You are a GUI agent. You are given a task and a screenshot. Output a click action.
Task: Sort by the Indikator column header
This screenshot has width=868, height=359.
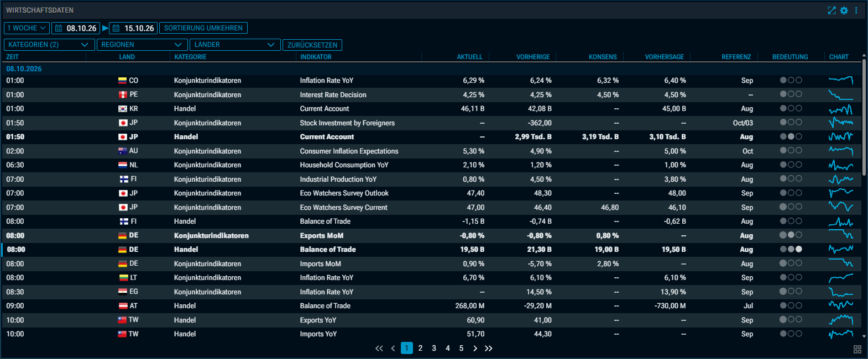(x=316, y=57)
